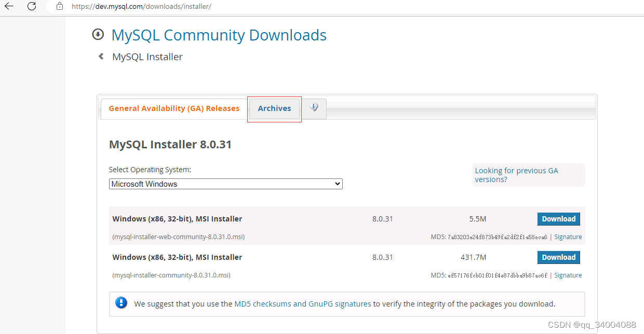644x334 pixels.
Task: Download the 5.5M web installer
Action: click(x=558, y=219)
